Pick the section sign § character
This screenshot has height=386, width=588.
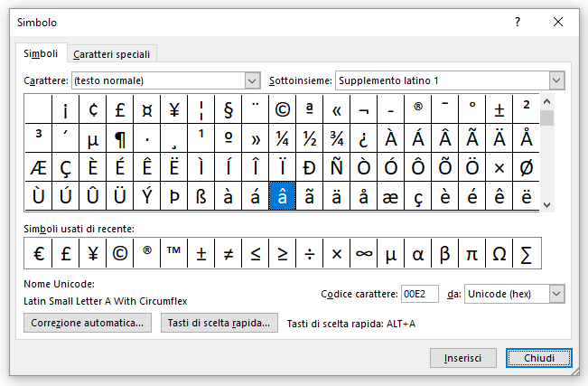point(228,109)
